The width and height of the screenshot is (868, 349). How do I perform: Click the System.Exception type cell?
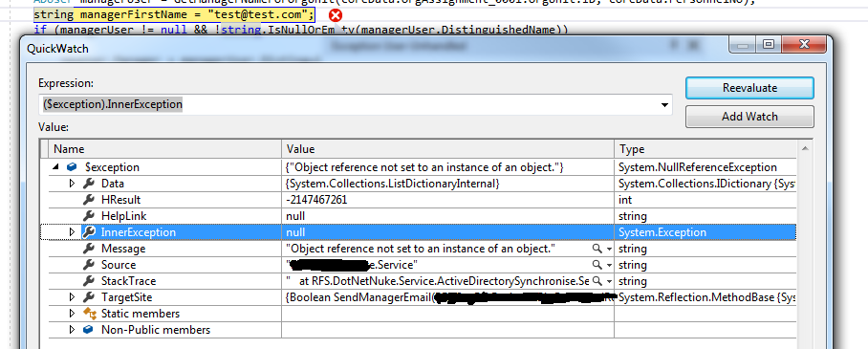click(705, 232)
